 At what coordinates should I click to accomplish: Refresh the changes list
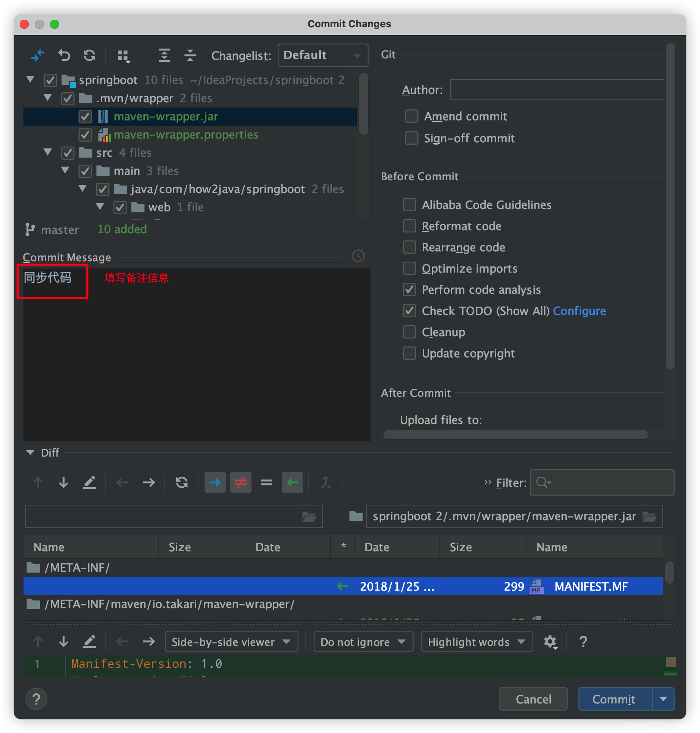coord(89,56)
